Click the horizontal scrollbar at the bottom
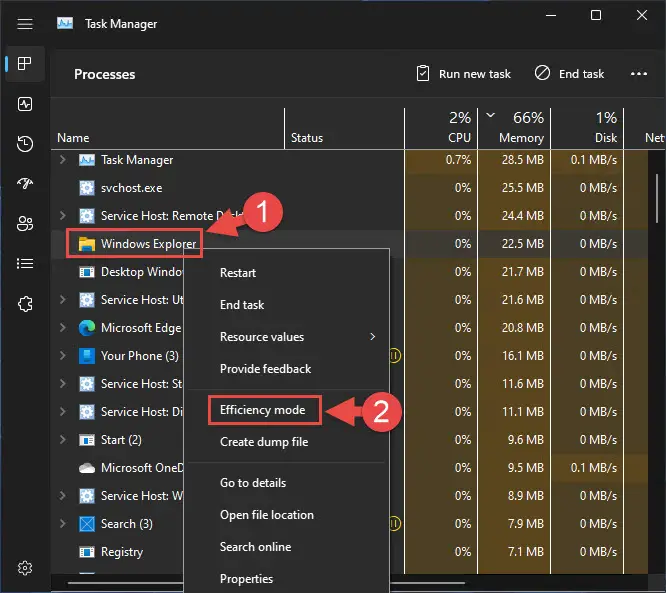Image resolution: width=666 pixels, height=593 pixels. (x=266, y=583)
